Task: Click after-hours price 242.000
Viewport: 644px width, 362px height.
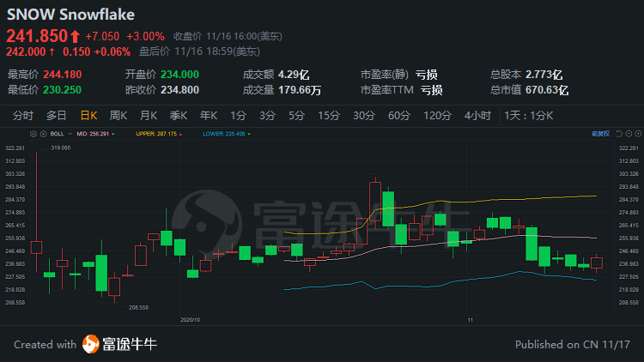Action: [26, 51]
